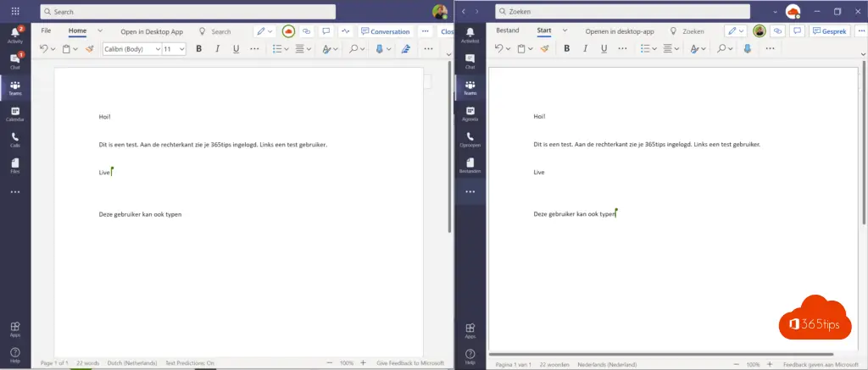Click Format Painter in left window toolbar

click(90, 49)
